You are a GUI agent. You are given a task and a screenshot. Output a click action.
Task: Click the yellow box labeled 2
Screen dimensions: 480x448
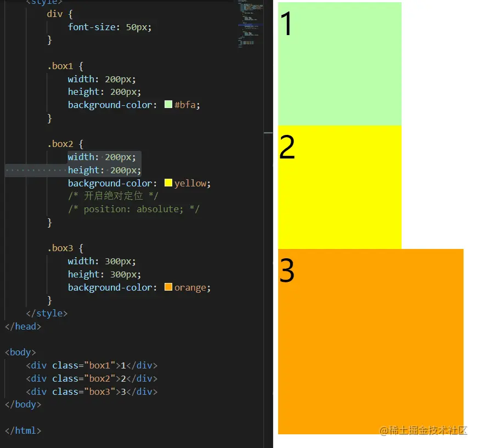pos(340,188)
